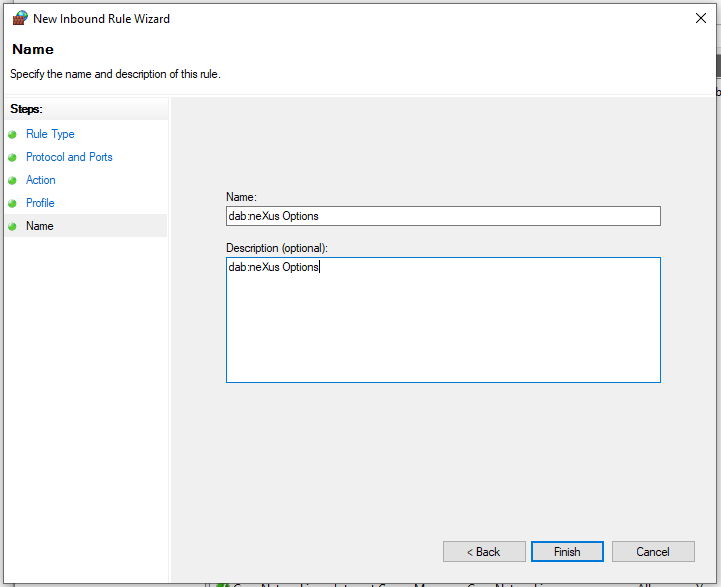
Task: Cancel the New Inbound Rule Wizard
Action: [653, 552]
